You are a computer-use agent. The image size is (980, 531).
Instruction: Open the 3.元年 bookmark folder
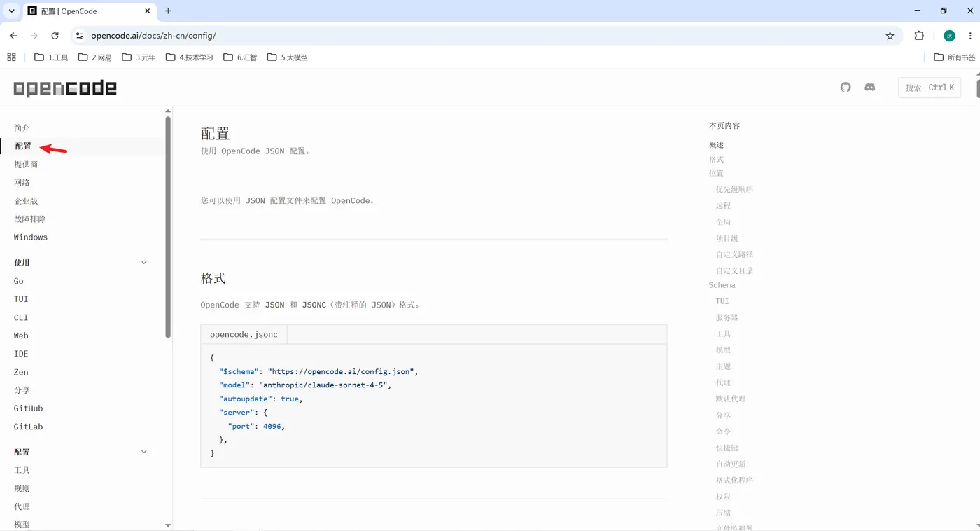tap(139, 57)
